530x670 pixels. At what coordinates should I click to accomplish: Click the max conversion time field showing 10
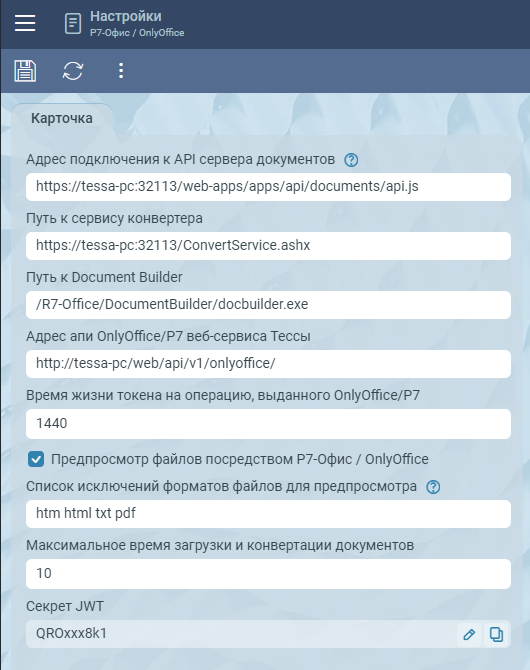click(268, 574)
